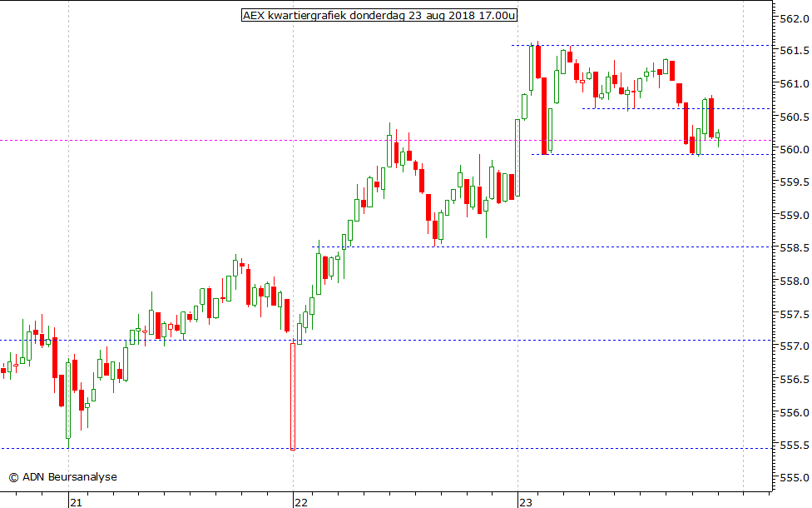Click the magenta dotted horizontal price line

point(386,140)
